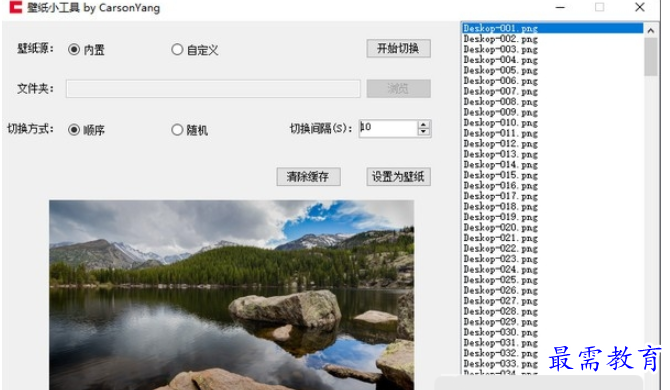
Task: Click the red app logo icon
Action: [15, 7]
